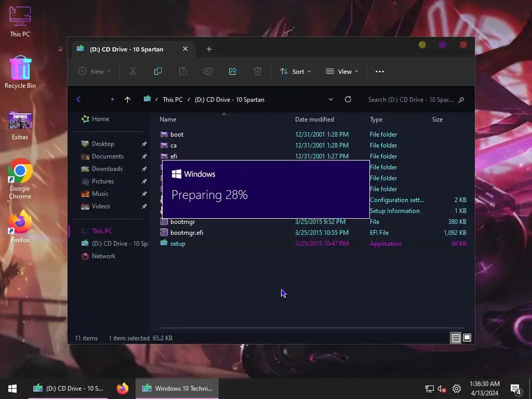
Task: Refresh the current folder view
Action: point(348,99)
